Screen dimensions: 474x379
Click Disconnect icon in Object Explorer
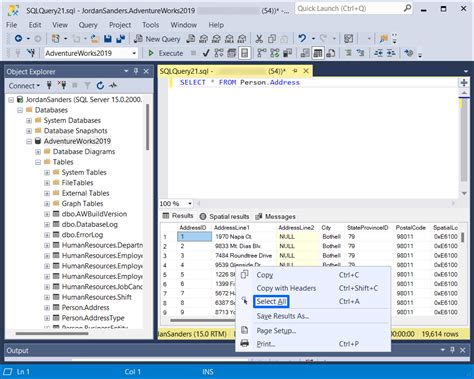[62, 85]
